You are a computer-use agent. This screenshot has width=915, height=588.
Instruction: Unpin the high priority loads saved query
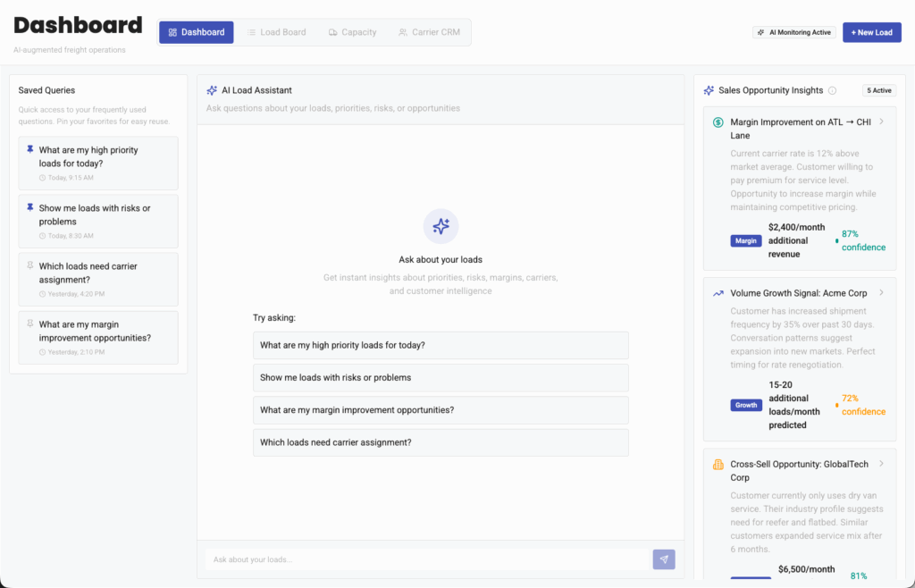(x=29, y=150)
